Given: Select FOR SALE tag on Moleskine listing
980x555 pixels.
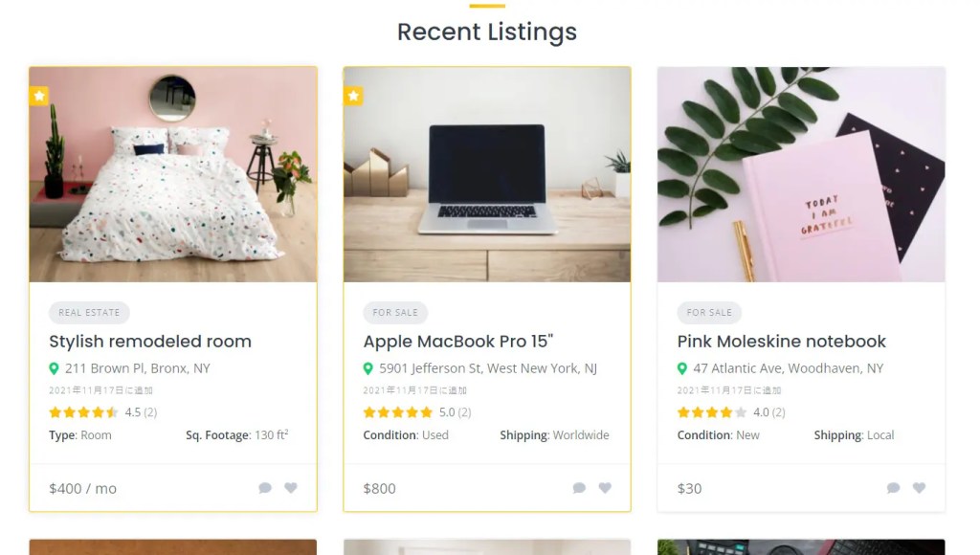Looking at the screenshot, I should click(x=709, y=313).
